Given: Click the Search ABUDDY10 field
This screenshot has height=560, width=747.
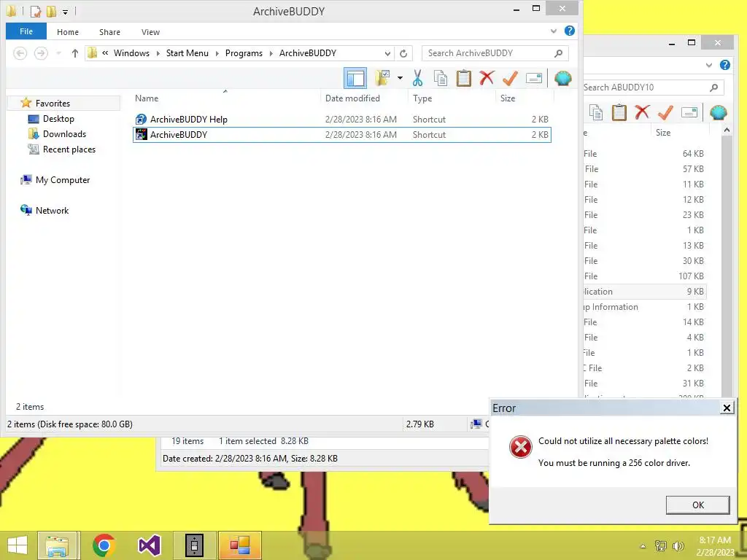Looking at the screenshot, I should coord(653,87).
